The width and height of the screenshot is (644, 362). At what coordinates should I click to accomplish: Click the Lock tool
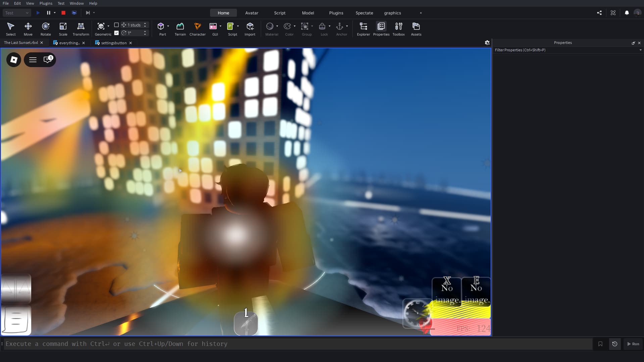click(322, 26)
